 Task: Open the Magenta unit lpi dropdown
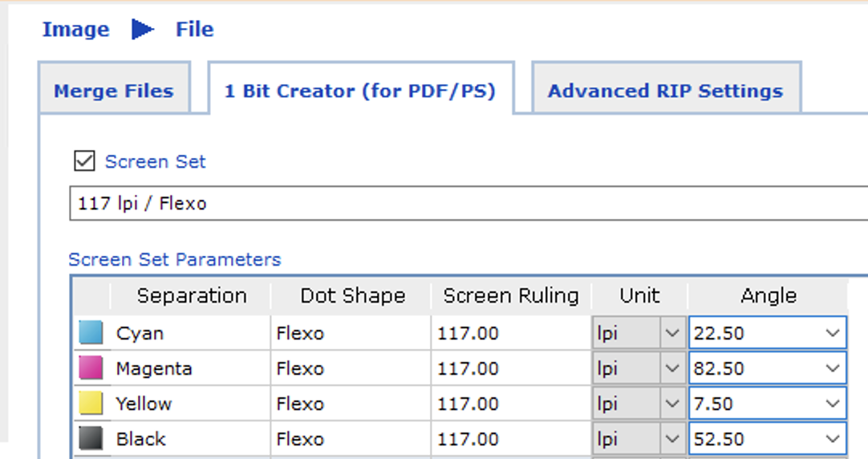[671, 368]
